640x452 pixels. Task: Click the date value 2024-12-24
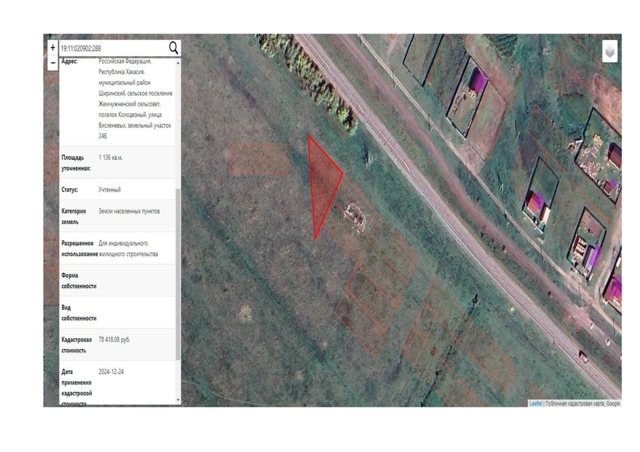pos(111,372)
